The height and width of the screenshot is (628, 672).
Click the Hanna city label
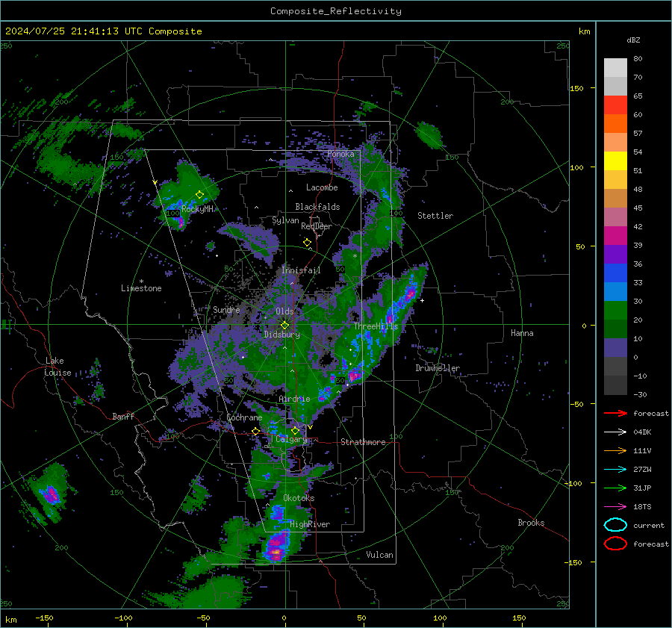(x=522, y=333)
